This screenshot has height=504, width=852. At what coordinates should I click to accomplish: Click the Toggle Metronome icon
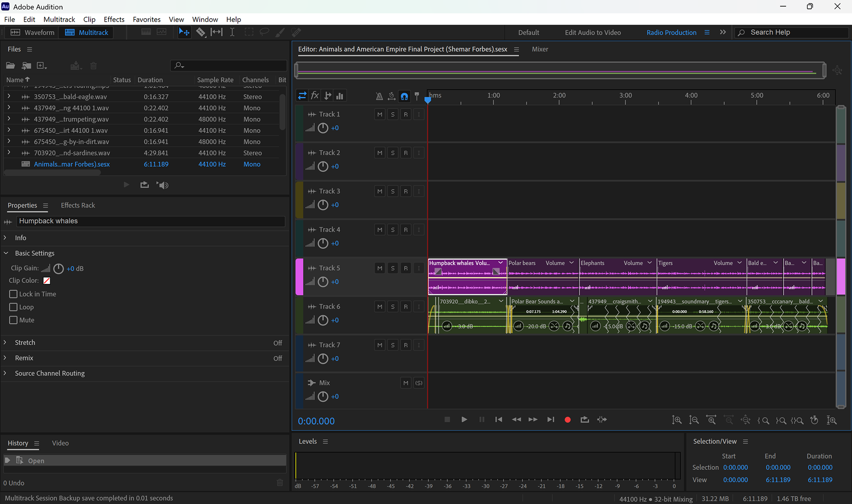[379, 96]
